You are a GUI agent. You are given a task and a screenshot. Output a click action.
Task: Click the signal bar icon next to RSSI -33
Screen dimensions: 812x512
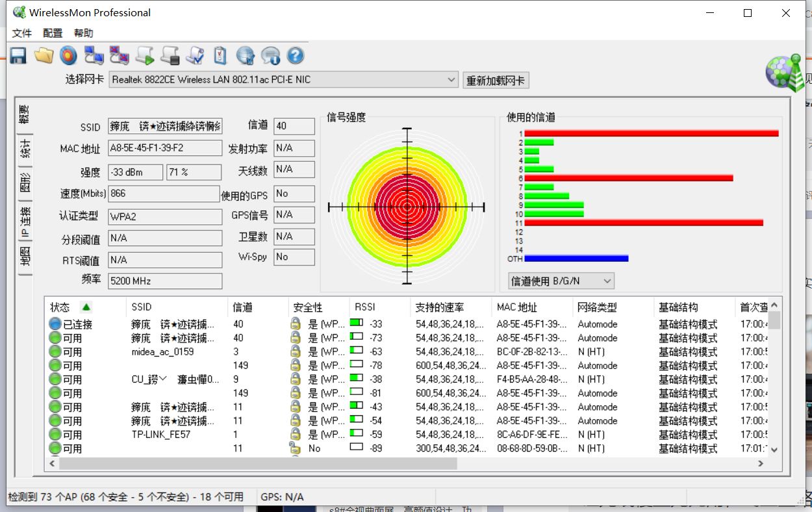pos(357,324)
